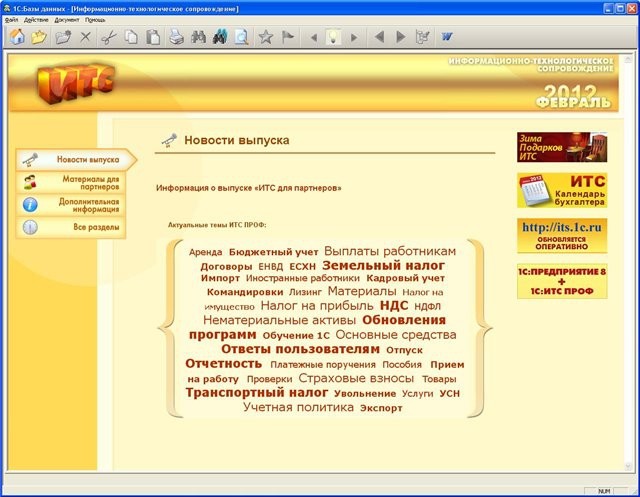
Task: Click the large back arrow icon
Action: [379, 37]
